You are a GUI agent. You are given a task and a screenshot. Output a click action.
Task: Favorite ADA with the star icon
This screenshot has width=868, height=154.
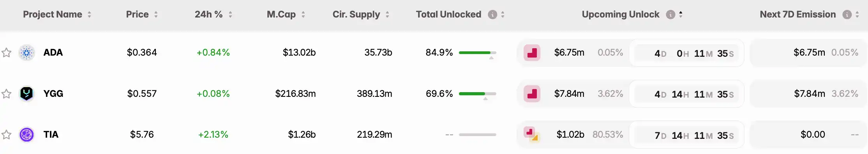6,52
